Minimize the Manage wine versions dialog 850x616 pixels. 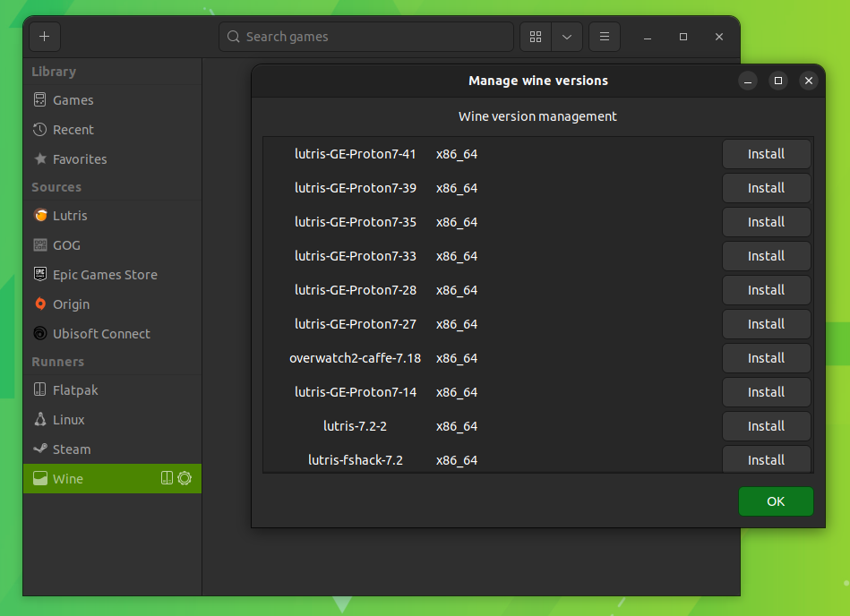click(x=748, y=81)
